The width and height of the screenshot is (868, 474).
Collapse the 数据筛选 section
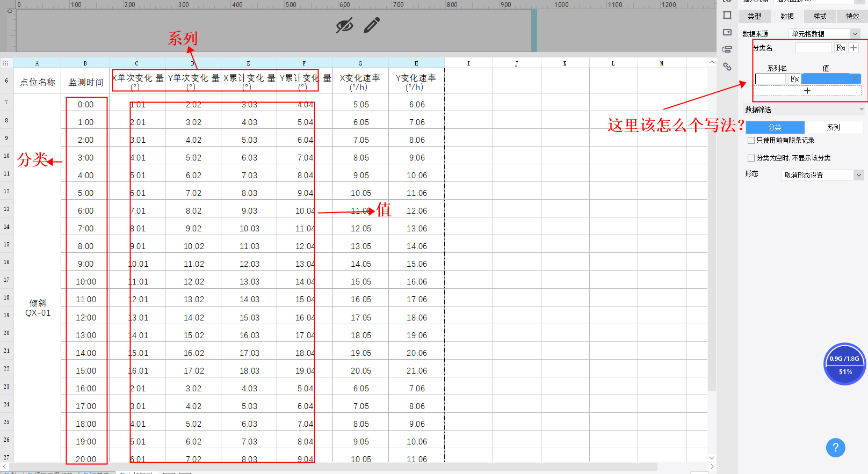tap(862, 110)
